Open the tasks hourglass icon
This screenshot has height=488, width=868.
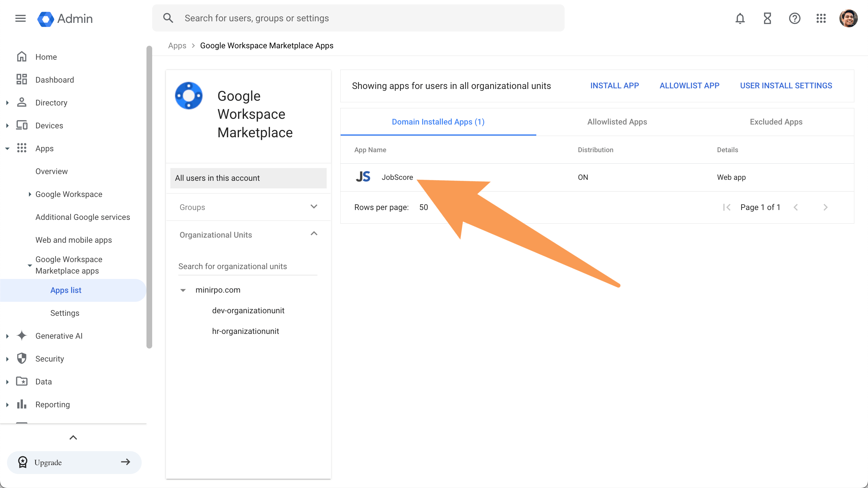pos(767,18)
